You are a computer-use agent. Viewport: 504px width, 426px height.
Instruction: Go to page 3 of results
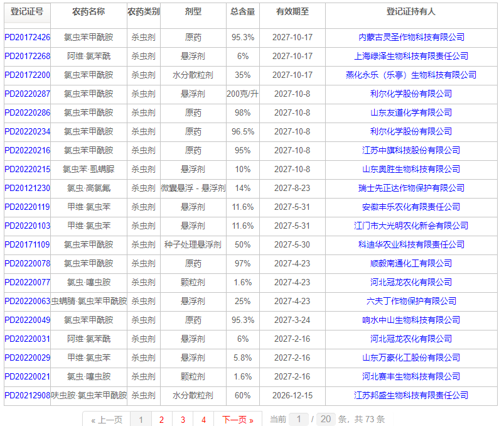tap(183, 420)
